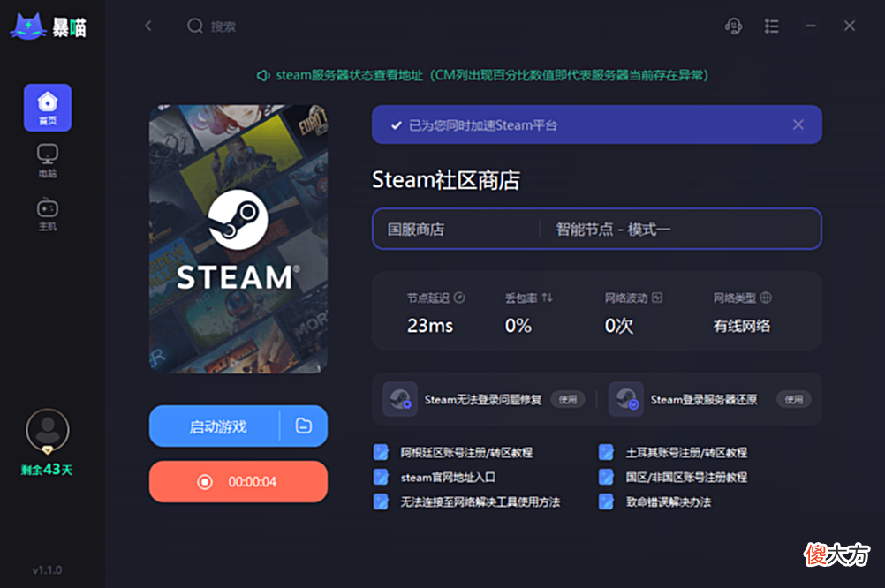Click the search magnifier icon

point(195,26)
